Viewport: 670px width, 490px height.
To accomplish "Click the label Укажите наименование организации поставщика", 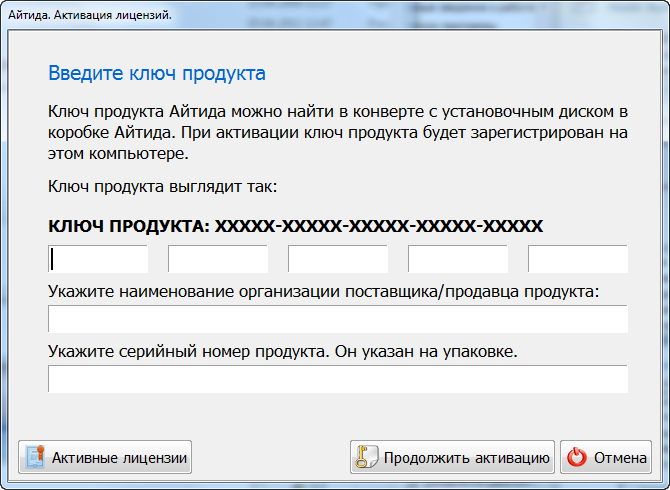I will click(x=323, y=291).
